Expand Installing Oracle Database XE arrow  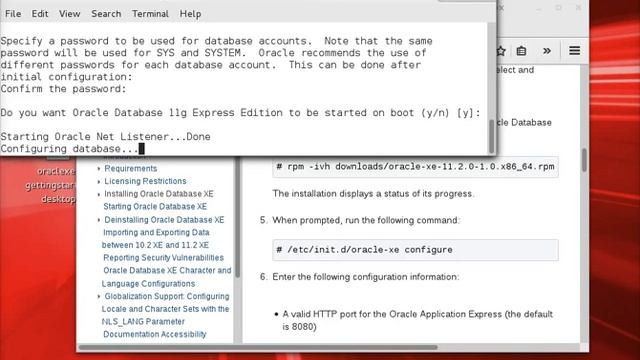(99, 194)
